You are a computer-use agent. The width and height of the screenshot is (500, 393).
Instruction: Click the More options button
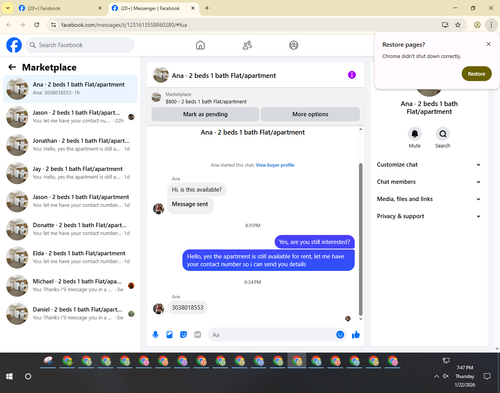coord(310,114)
